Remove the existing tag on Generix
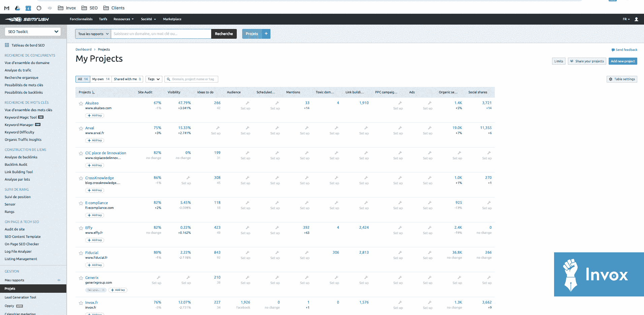 (104, 290)
